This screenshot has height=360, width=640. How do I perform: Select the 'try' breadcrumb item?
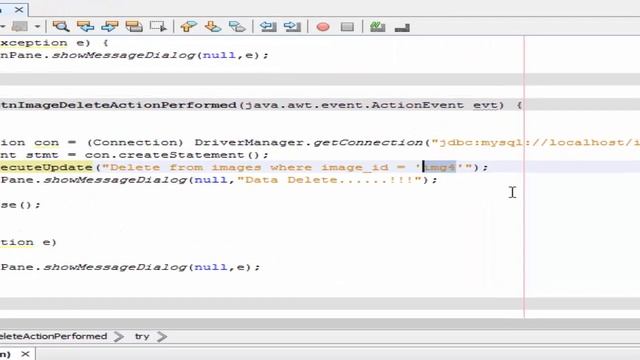(142, 336)
